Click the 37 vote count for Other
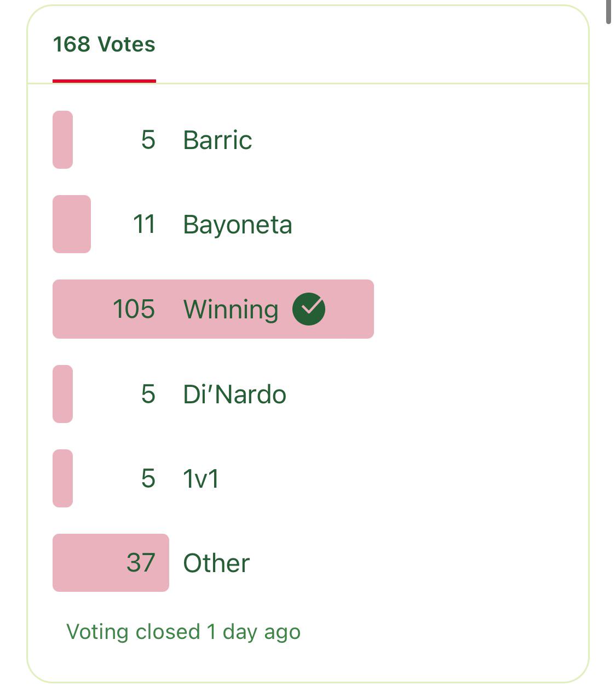 [x=141, y=563]
